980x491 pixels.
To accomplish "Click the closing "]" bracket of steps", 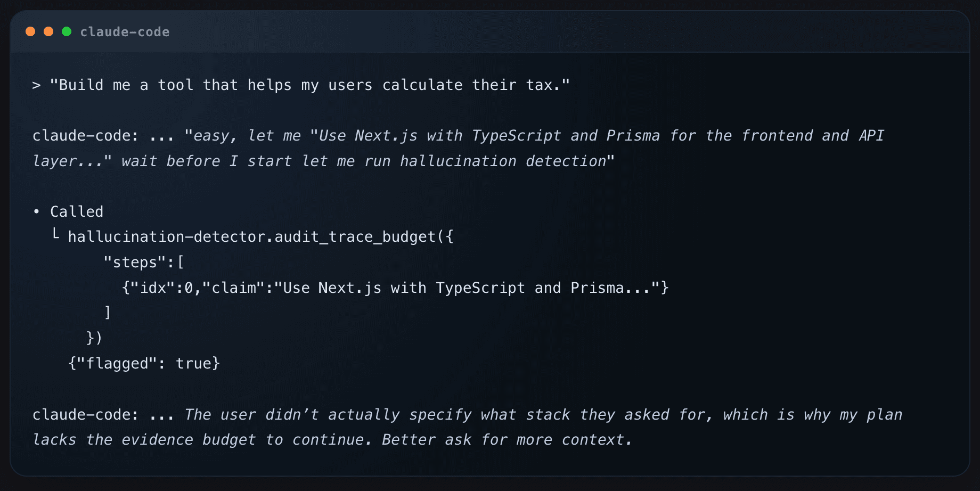I will coord(108,313).
